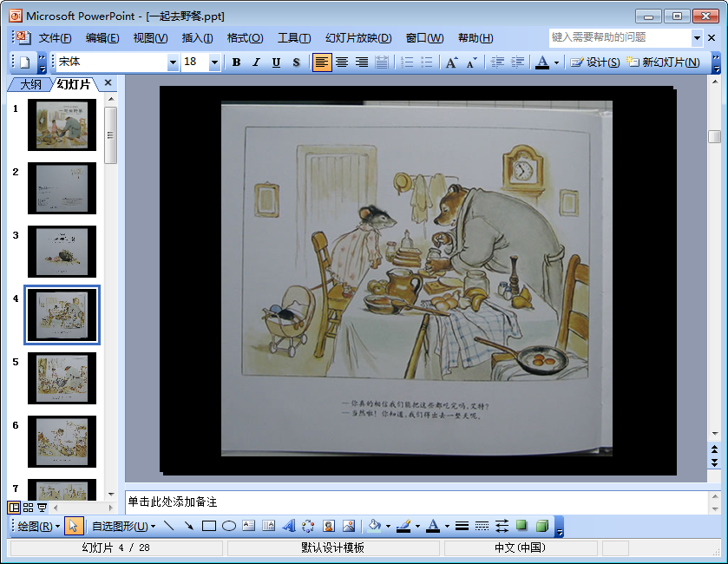Center align text
Image resolution: width=728 pixels, height=564 pixels.
(342, 62)
